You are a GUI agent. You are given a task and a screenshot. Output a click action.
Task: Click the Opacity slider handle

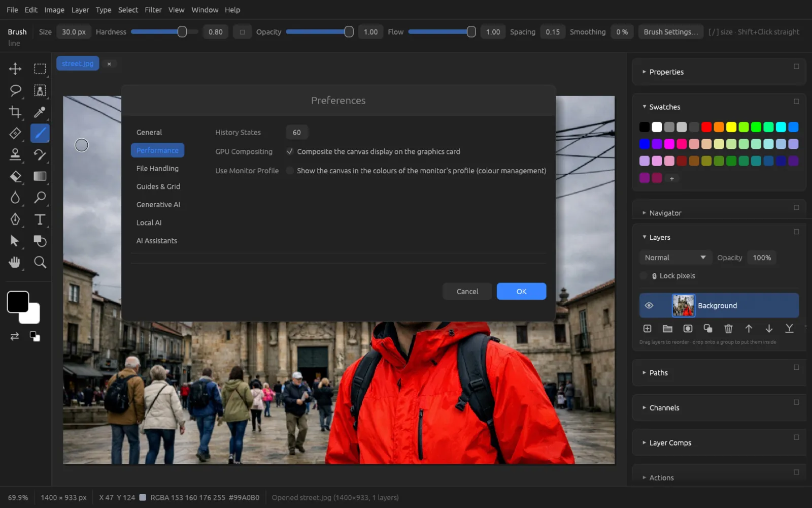(x=349, y=32)
